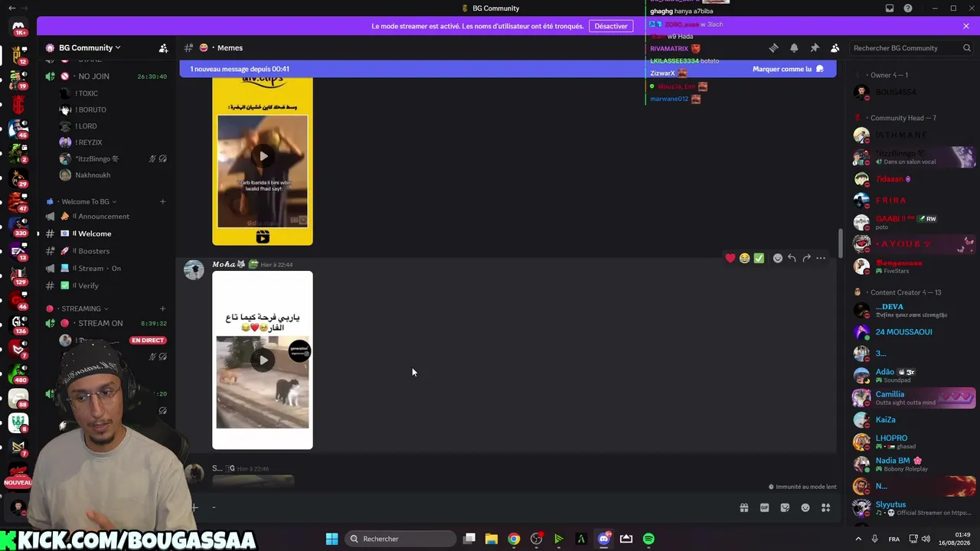Open the Announcement channel
The image size is (980, 551).
click(106, 217)
